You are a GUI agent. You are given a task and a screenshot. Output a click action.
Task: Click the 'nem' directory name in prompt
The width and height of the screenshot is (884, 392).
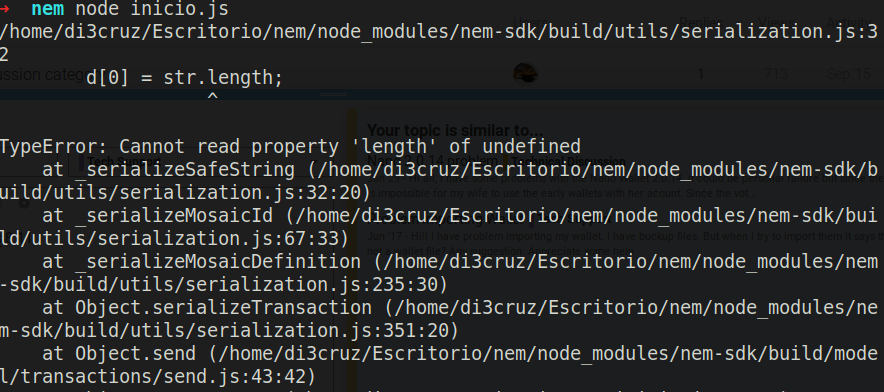click(48, 9)
